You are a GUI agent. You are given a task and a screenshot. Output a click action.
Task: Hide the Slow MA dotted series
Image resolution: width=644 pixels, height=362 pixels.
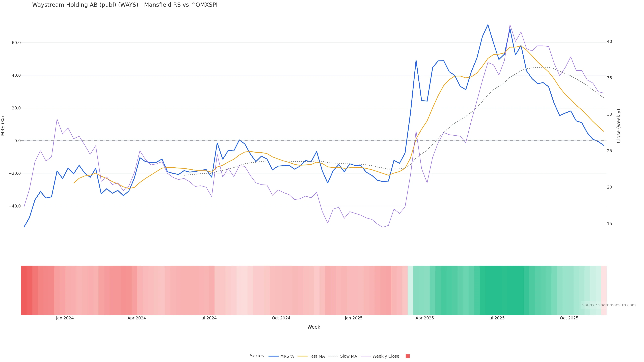[348, 356]
